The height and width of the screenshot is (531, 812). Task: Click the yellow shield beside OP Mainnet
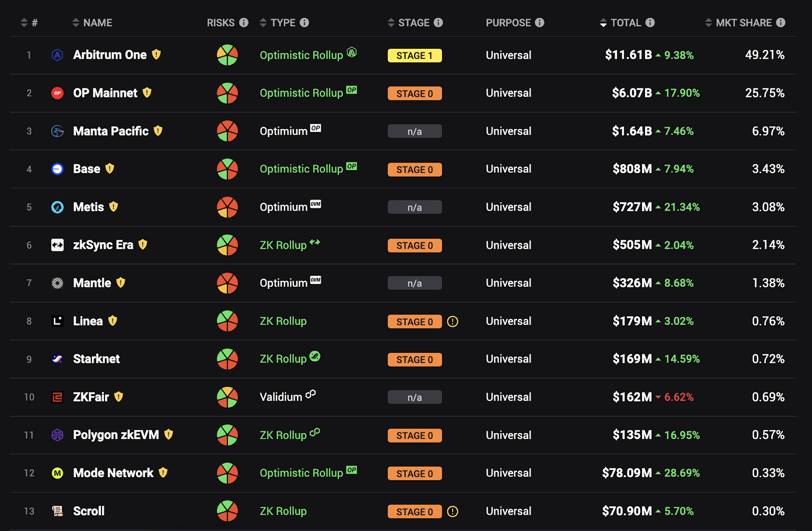[x=147, y=92]
